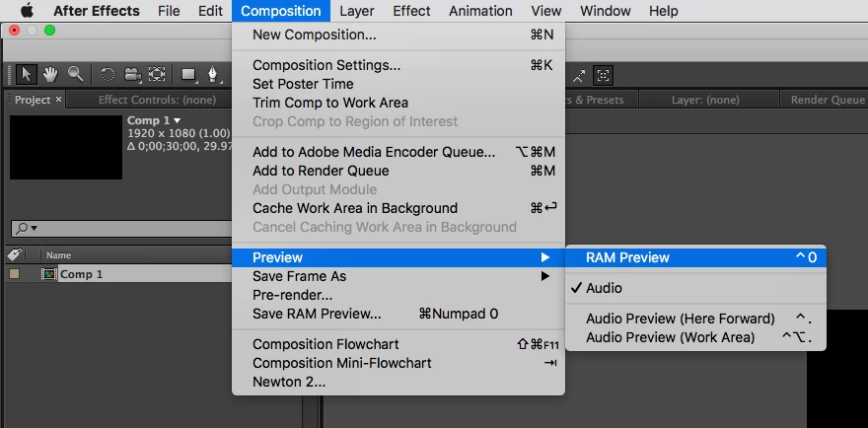Open the Layer menu
The image size is (868, 428).
[x=357, y=11]
